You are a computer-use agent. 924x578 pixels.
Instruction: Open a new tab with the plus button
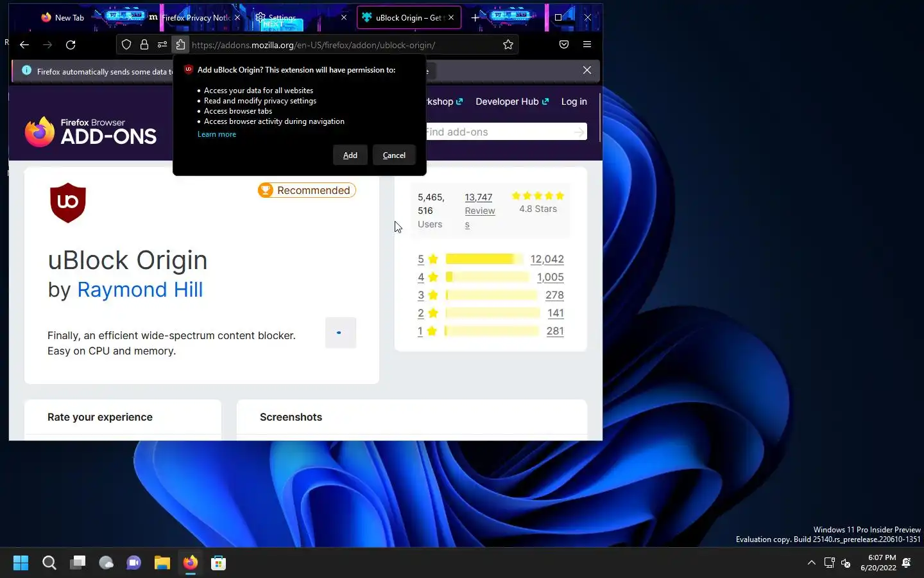[475, 17]
